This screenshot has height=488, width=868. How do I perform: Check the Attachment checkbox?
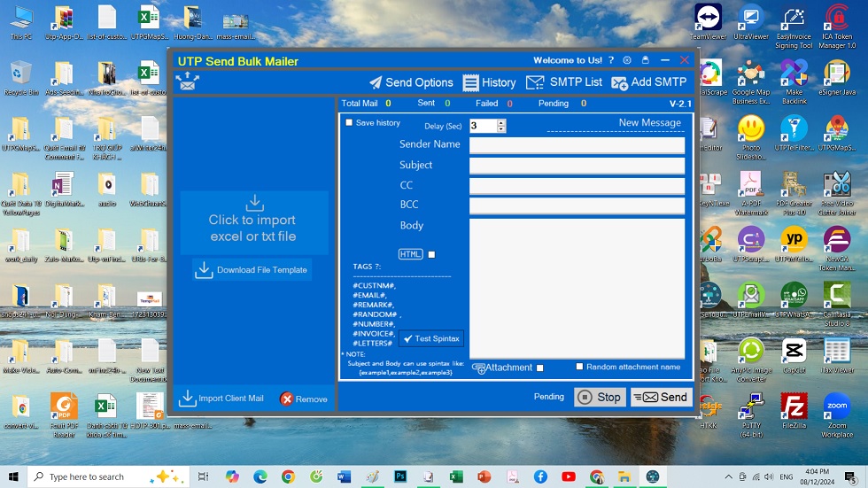539,368
